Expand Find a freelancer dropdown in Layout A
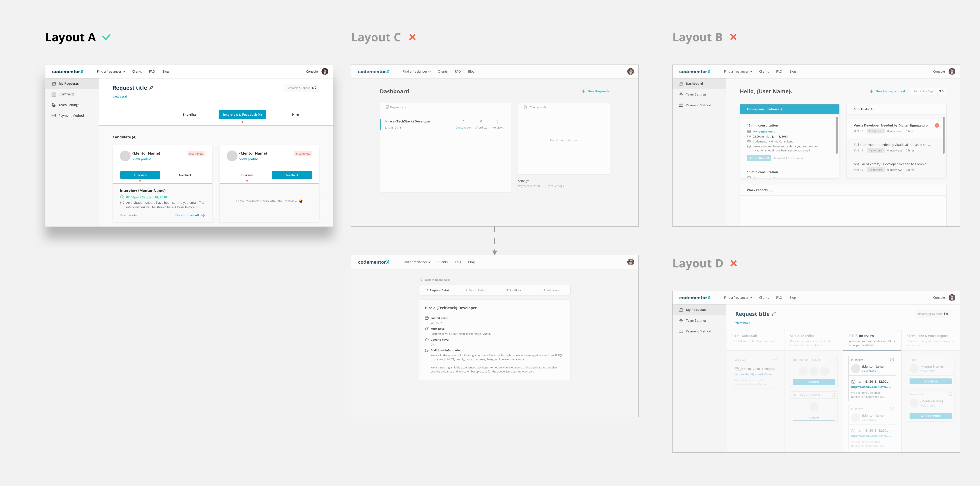 pyautogui.click(x=111, y=72)
